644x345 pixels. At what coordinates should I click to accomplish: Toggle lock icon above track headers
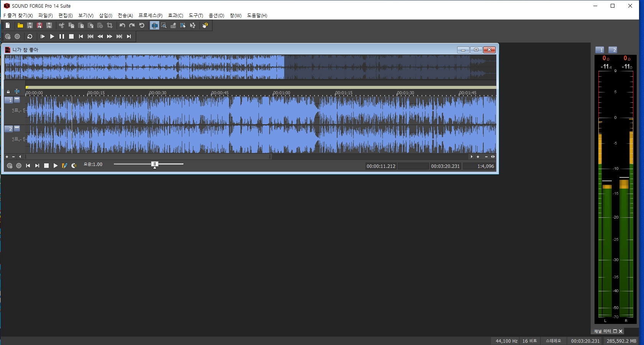pos(8,92)
